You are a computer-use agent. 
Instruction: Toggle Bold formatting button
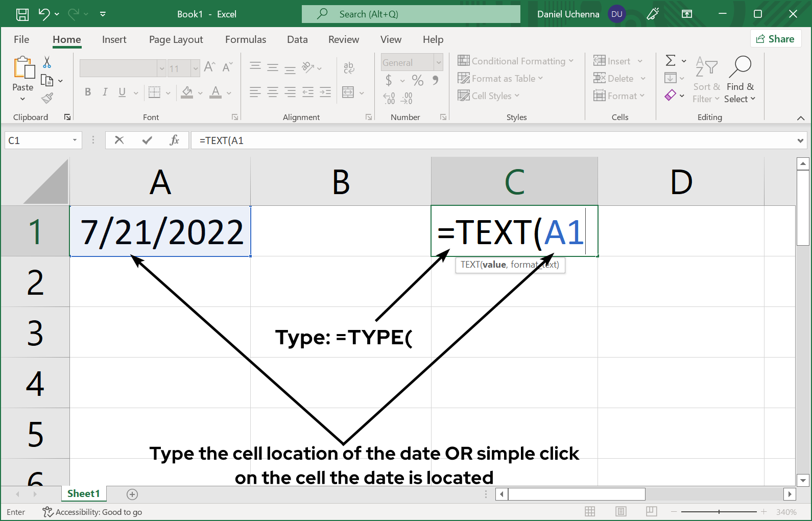pos(88,92)
